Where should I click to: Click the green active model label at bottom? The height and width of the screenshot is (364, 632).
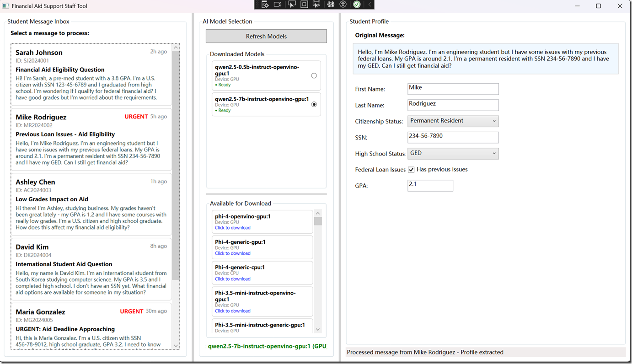click(267, 346)
